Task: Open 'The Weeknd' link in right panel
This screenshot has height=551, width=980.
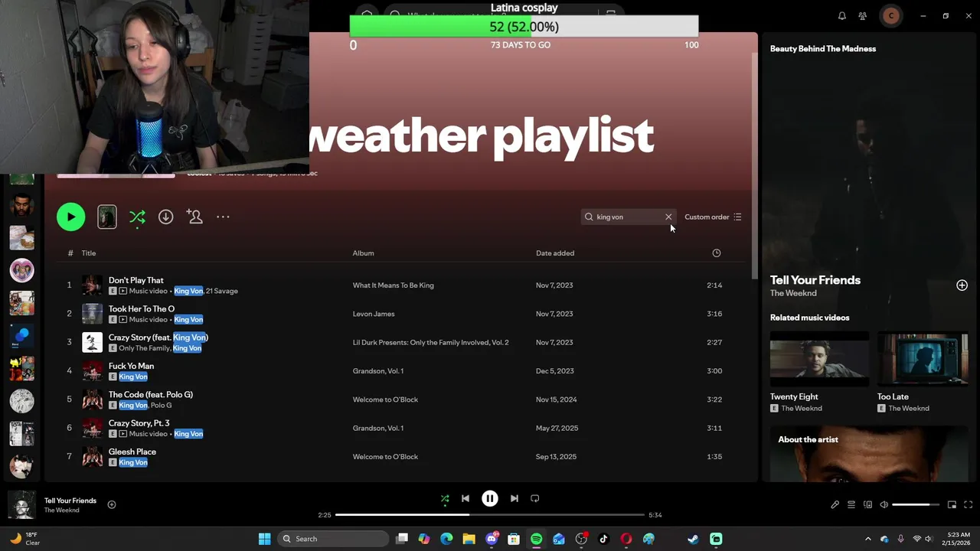Action: [x=793, y=293]
